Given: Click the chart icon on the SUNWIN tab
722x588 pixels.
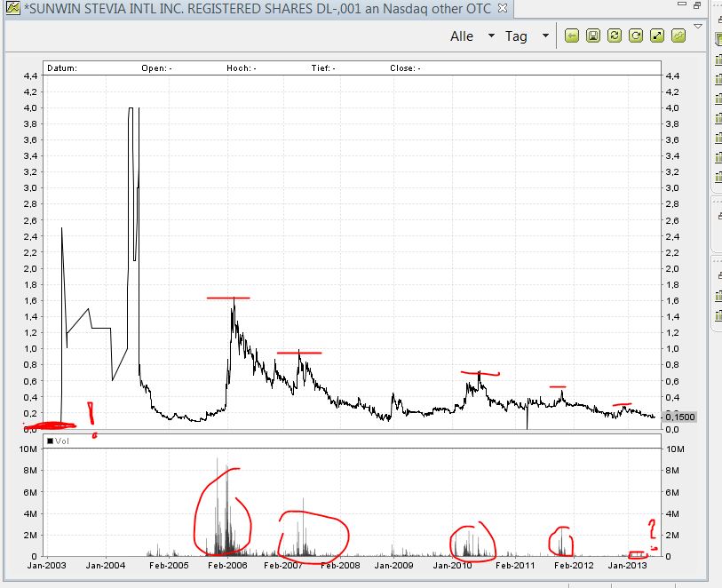Looking at the screenshot, I should tap(12, 8).
